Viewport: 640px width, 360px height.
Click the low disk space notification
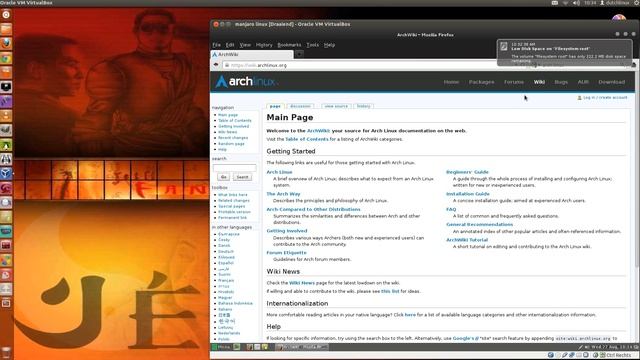[564, 53]
